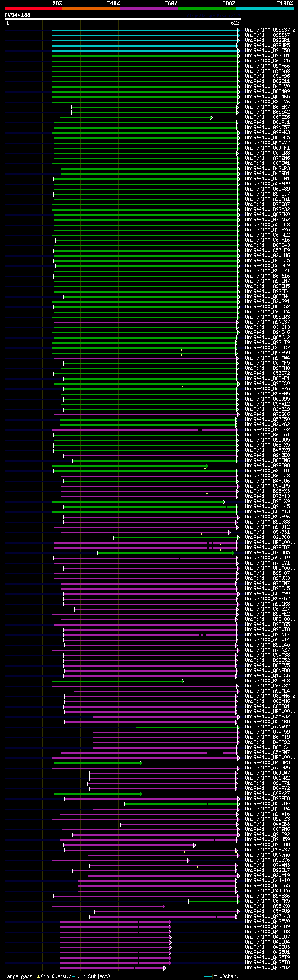Screen dimensions: 298x980
Task: Select the UniRef100_Q2PYX0 label
Action: coord(267,230)
